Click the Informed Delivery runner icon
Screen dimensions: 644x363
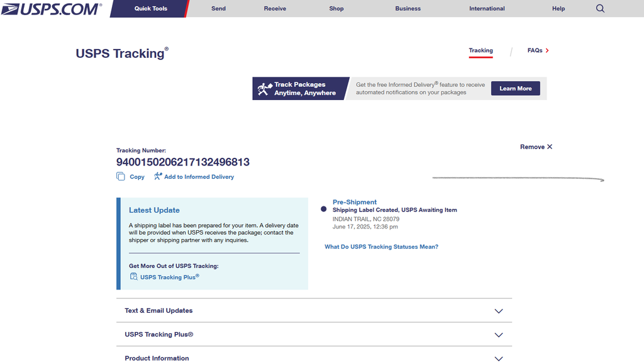158,176
